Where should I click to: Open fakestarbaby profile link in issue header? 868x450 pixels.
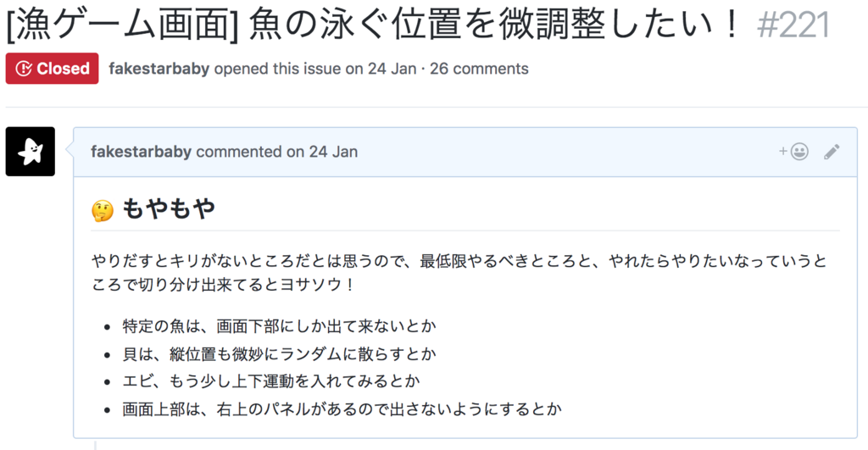click(x=159, y=69)
